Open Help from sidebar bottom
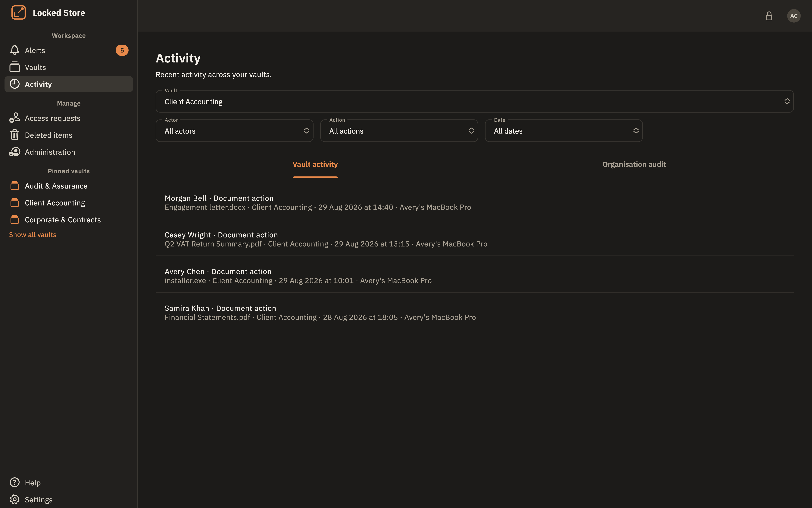This screenshot has height=508, width=812. coord(69,482)
